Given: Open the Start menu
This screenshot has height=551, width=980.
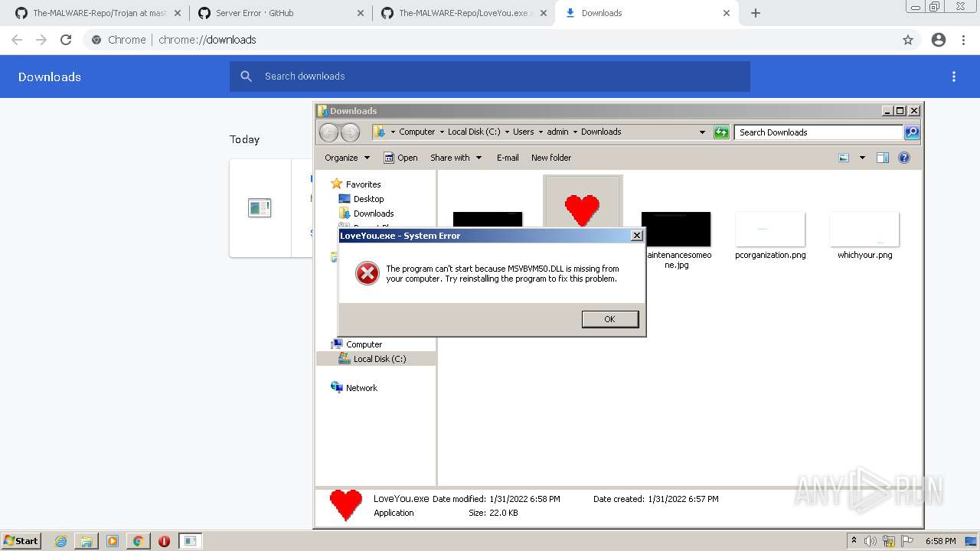Looking at the screenshot, I should 21,541.
